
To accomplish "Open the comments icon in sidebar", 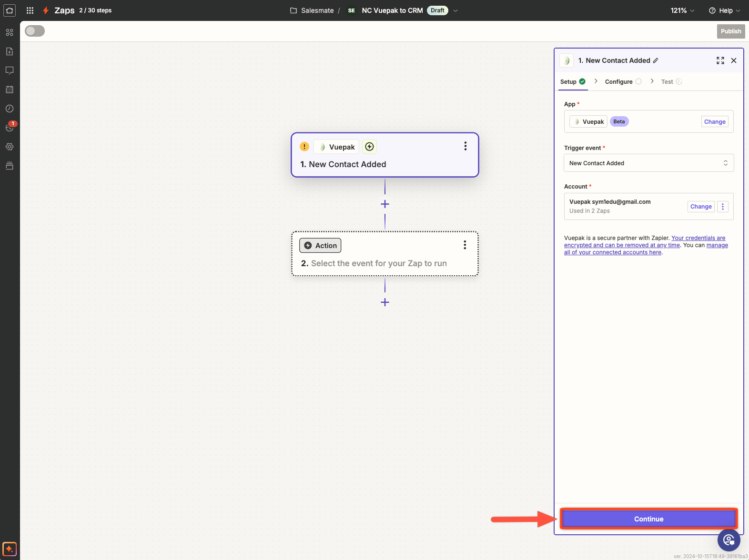I will (10, 70).
